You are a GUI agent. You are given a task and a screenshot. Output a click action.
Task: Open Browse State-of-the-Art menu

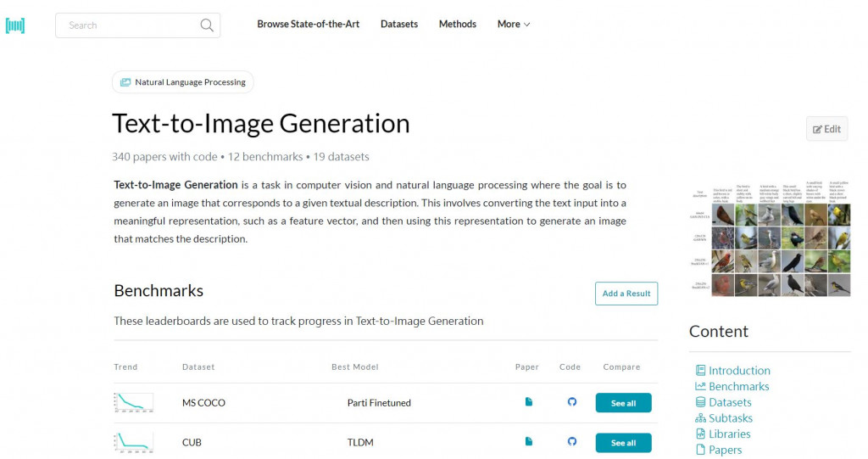tap(309, 25)
